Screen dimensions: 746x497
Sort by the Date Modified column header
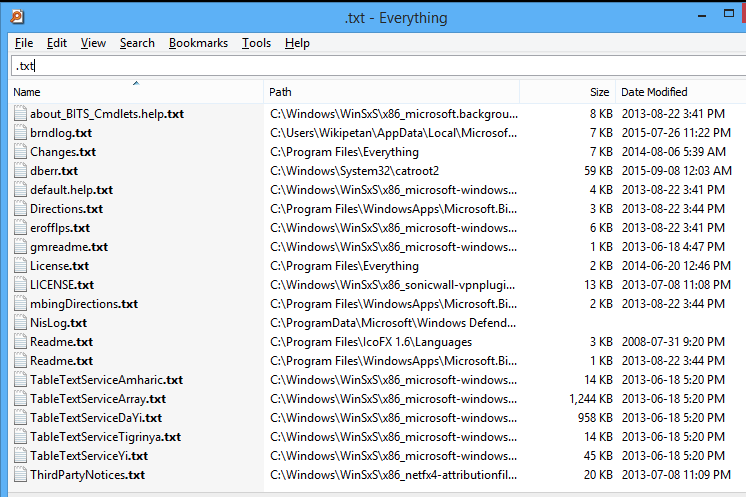pyautogui.click(x=680, y=92)
